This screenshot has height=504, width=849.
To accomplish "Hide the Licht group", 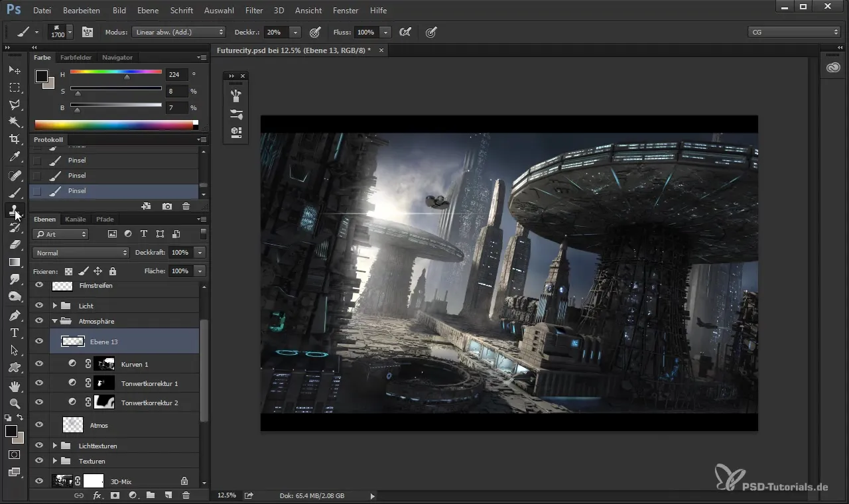I will point(39,306).
